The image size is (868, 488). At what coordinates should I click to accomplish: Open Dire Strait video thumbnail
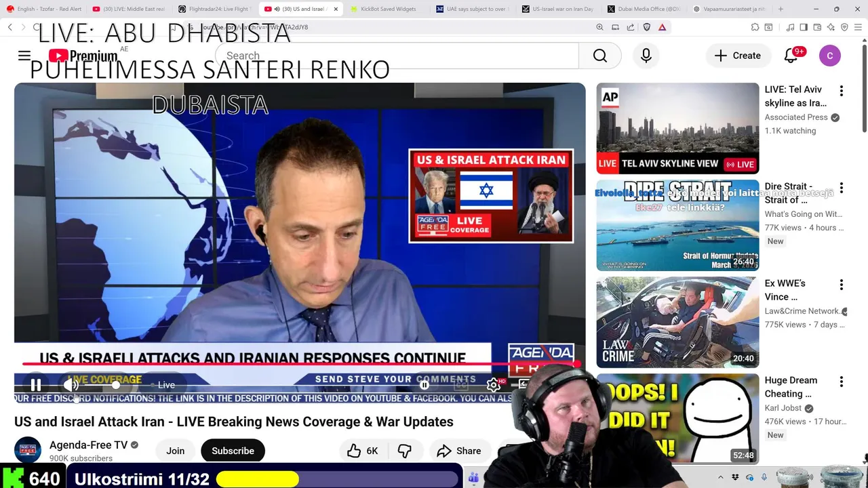click(677, 225)
